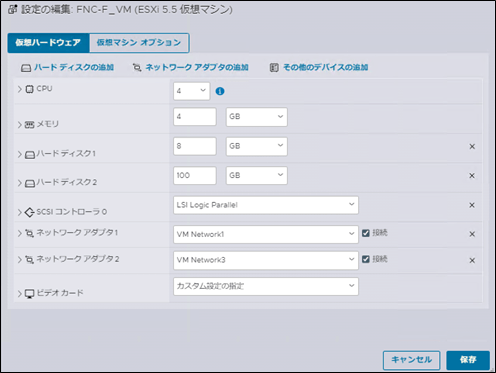Click the メモリ label text
The width and height of the screenshot is (496, 373).
(47, 124)
